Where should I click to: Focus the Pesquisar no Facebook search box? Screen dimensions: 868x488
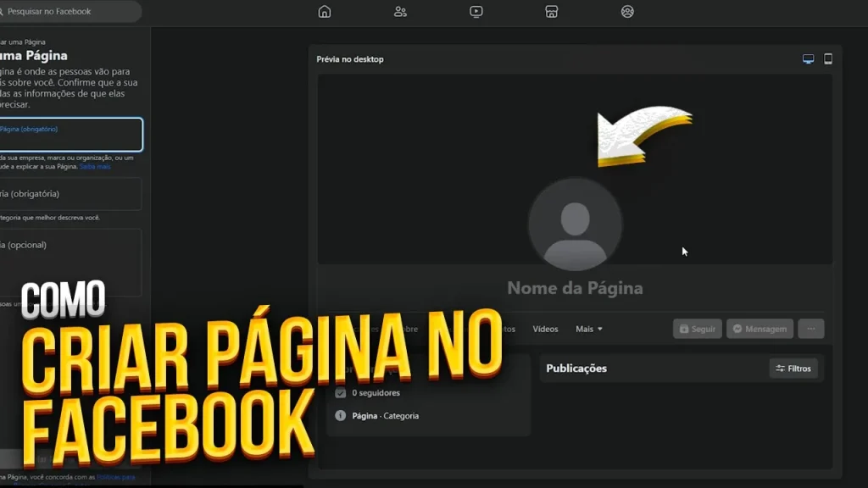[x=70, y=12]
